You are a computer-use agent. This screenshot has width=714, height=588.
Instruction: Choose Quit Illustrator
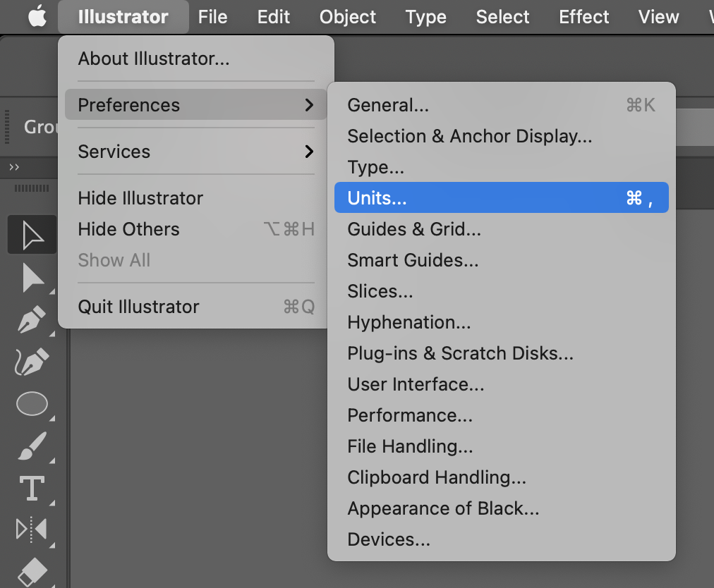click(196, 307)
